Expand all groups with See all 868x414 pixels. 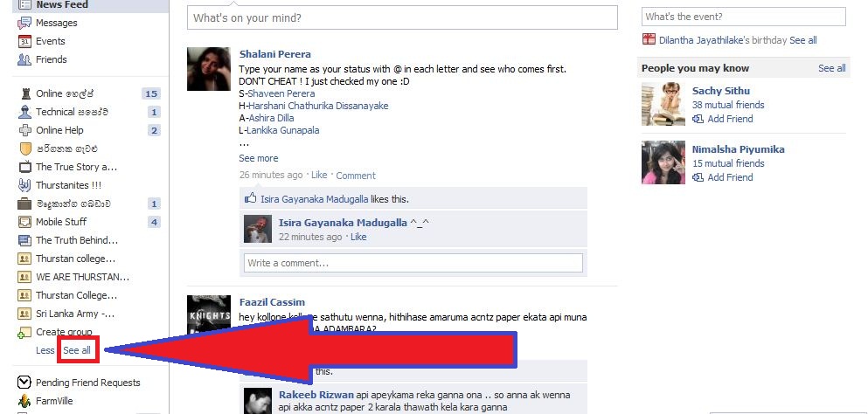click(x=77, y=350)
